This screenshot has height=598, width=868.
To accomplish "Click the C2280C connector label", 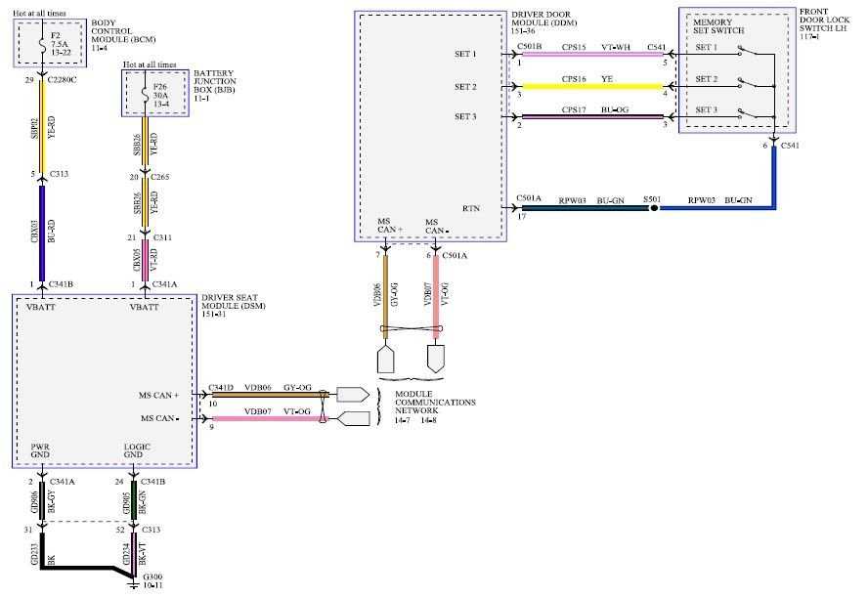I will pos(62,80).
